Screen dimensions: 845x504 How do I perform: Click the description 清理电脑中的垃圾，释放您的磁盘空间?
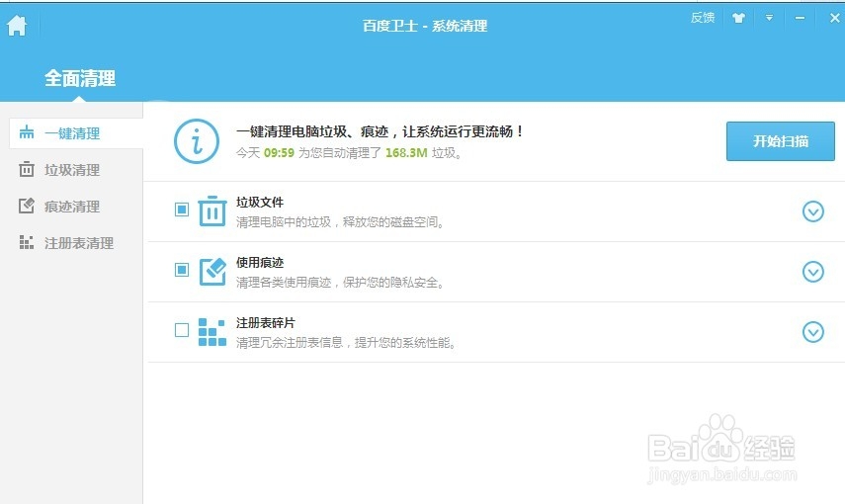[x=340, y=222]
